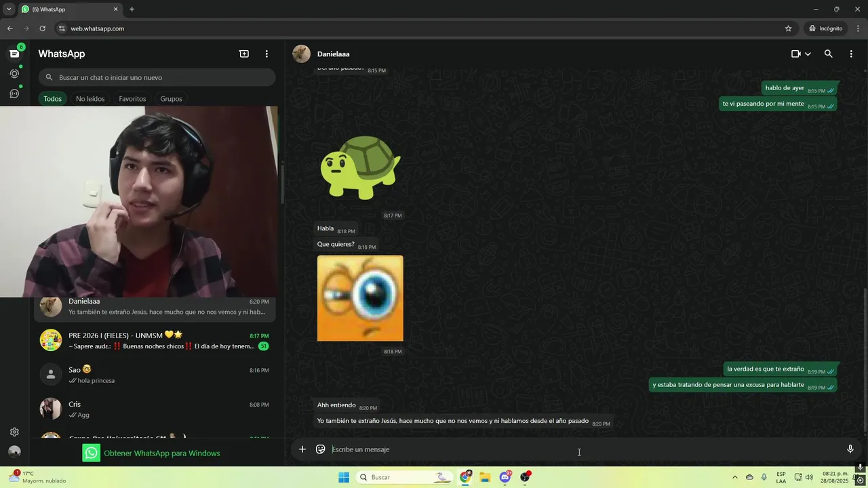Screen dimensions: 868x488
Task: Click Danielaaa avatar in chat header
Action: 301,54
